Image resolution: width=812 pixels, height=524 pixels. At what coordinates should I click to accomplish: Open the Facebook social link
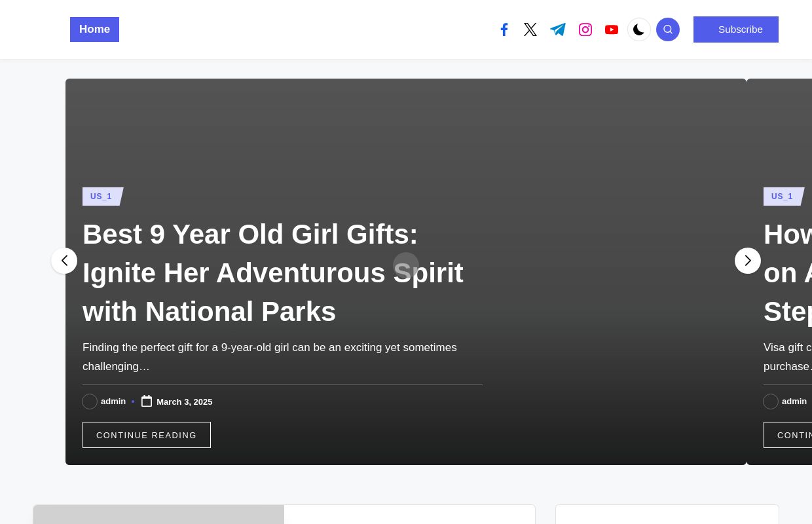504,29
